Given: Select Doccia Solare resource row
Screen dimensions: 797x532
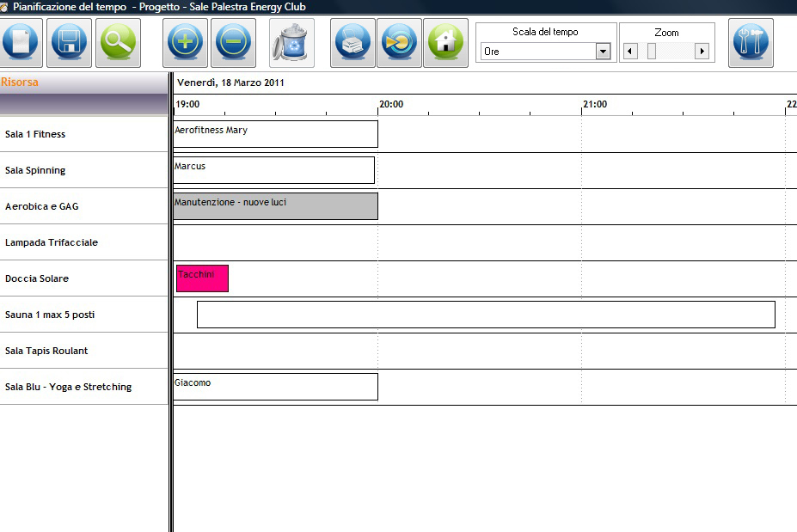Looking at the screenshot, I should pos(84,278).
